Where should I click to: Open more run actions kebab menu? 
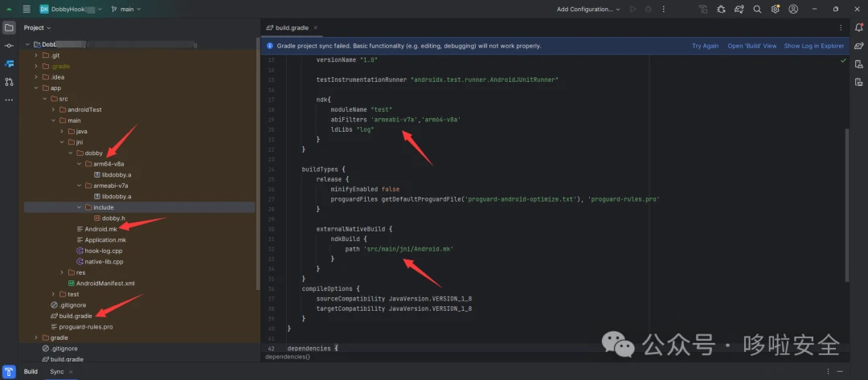pos(664,9)
